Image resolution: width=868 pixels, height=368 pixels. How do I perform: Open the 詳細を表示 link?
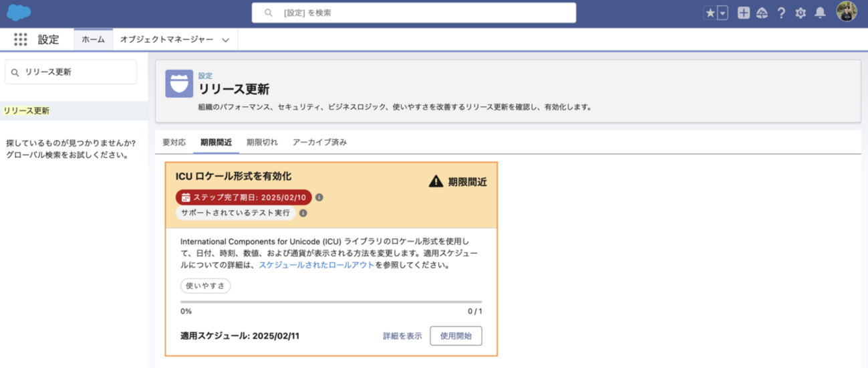pyautogui.click(x=402, y=336)
